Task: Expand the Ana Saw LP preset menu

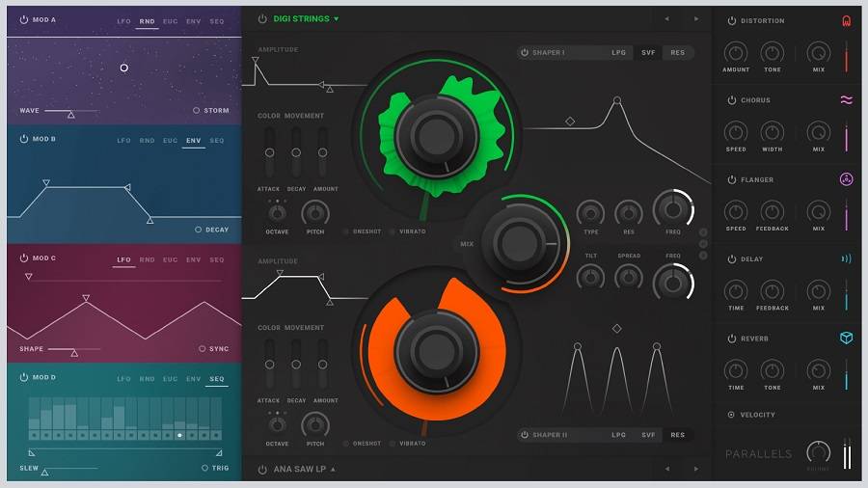Action: click(333, 470)
